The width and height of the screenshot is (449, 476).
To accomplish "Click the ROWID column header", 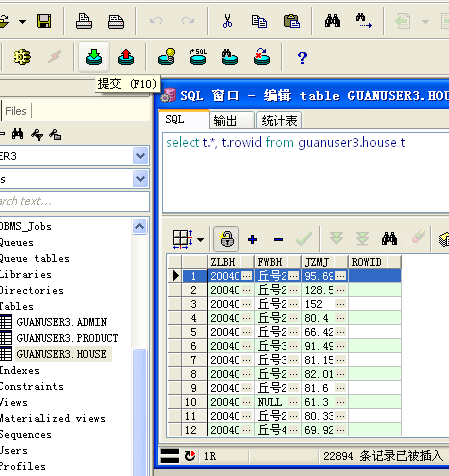I will tap(375, 262).
